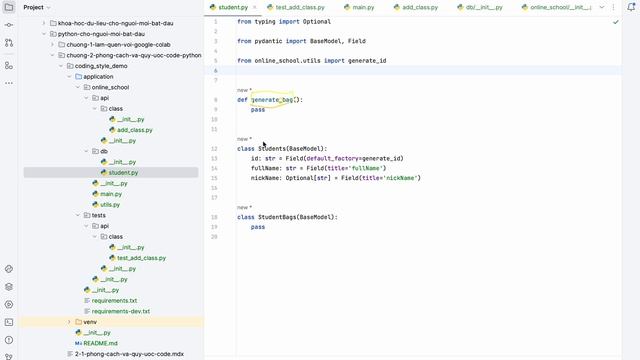Viewport: 640px width, 360px height.
Task: Open the Run tool window icon
Action: click(x=9, y=304)
